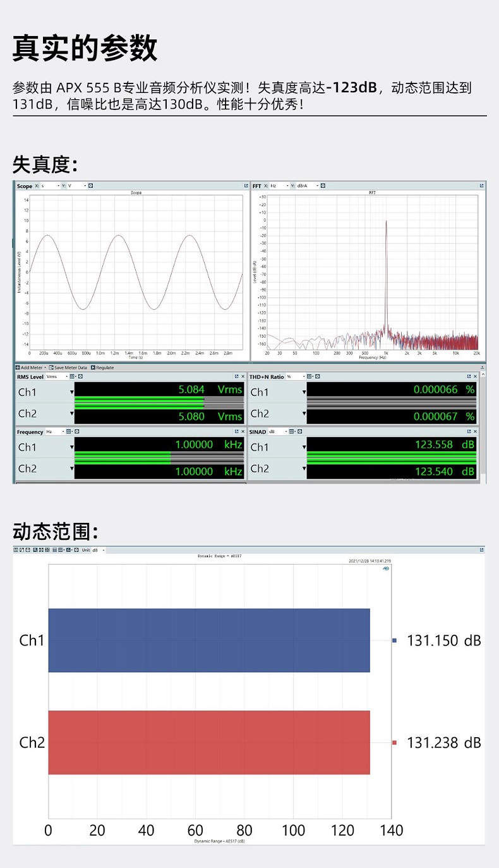The image size is (499, 868).
Task: Click green SINAD level bar graph
Action: tap(391, 458)
